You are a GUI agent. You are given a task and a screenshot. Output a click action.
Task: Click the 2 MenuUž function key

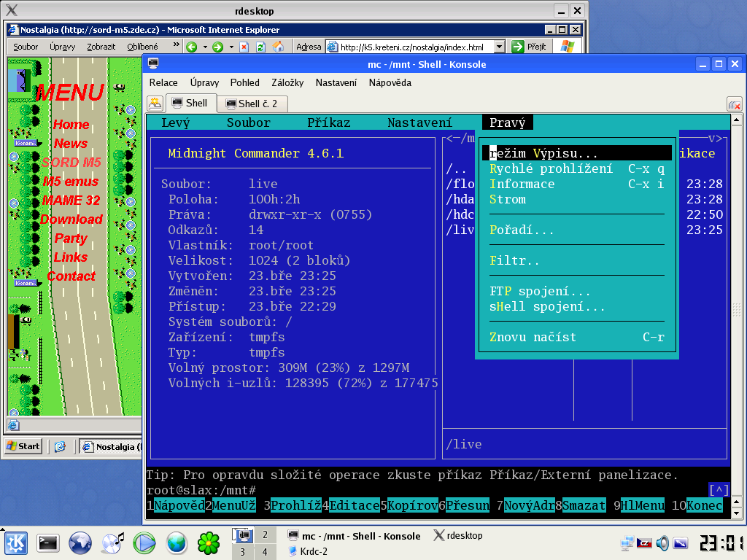[x=231, y=505]
